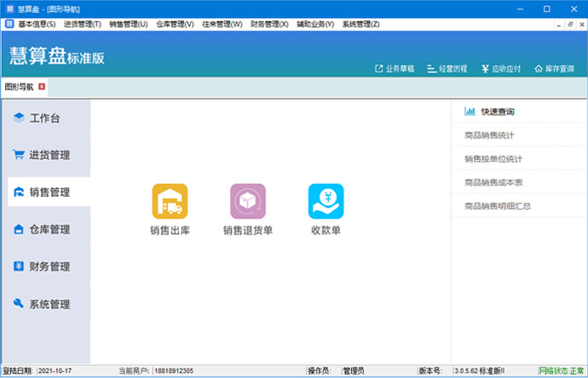This screenshot has height=378, width=588.
Task: Minimize the main 慧算盘 window
Action: tap(520, 9)
